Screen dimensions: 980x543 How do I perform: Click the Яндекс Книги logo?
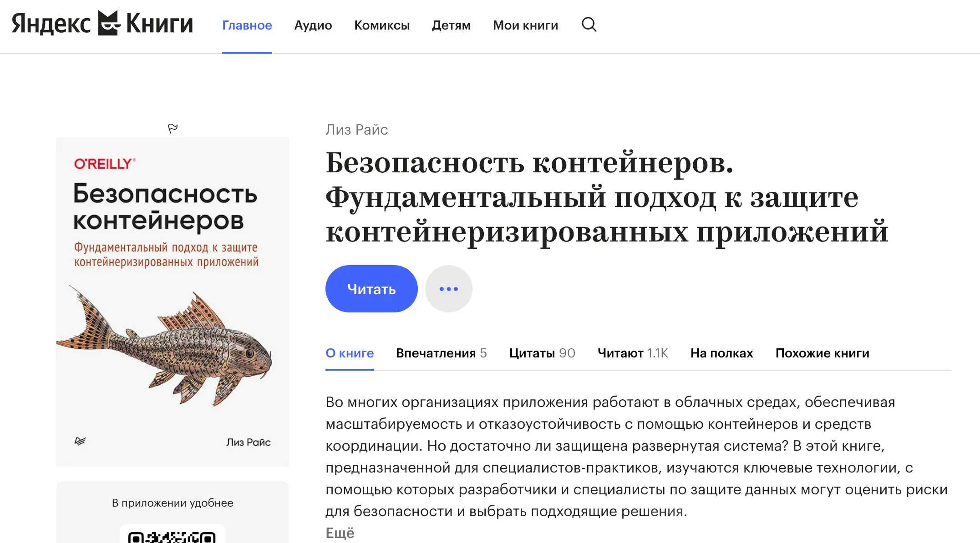[102, 24]
